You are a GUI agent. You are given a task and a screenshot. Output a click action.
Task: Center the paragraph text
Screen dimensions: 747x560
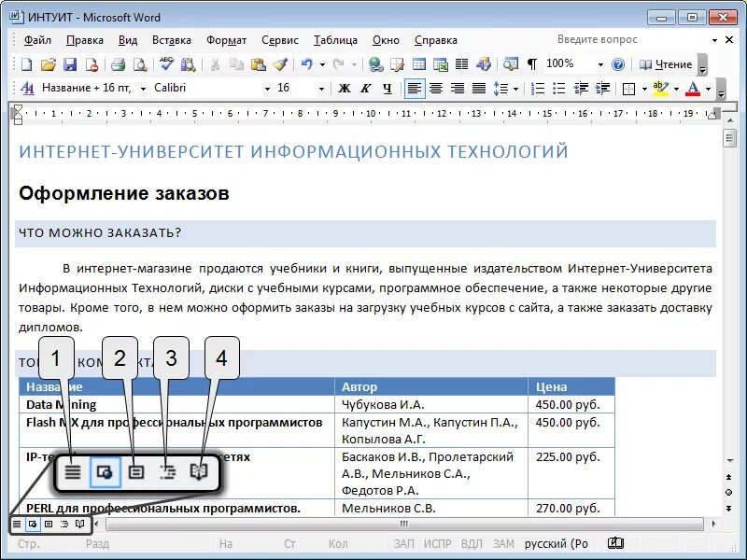[x=436, y=89]
